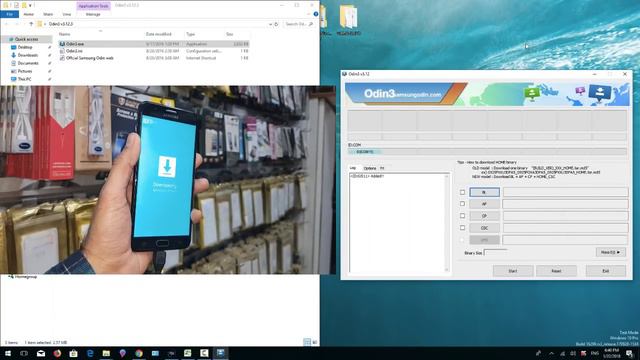Click the CSC file button in Odin3
Screen dimensions: 640x360
point(484,228)
